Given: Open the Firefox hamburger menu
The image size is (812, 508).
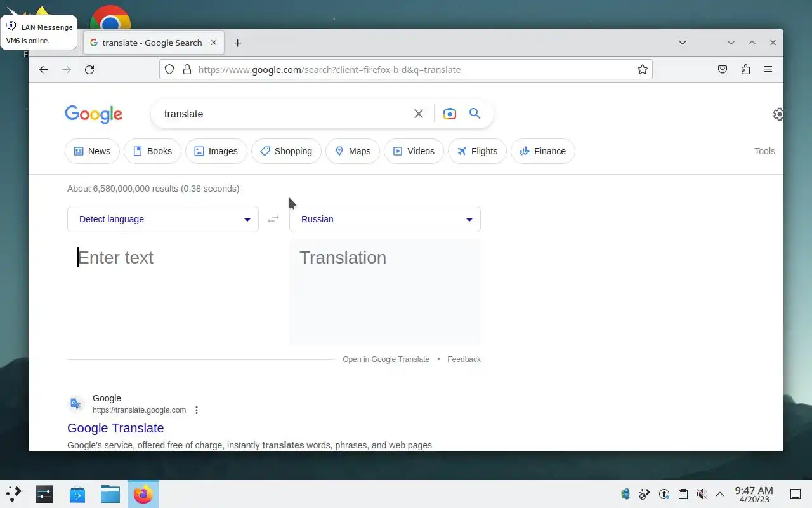Looking at the screenshot, I should tap(768, 70).
